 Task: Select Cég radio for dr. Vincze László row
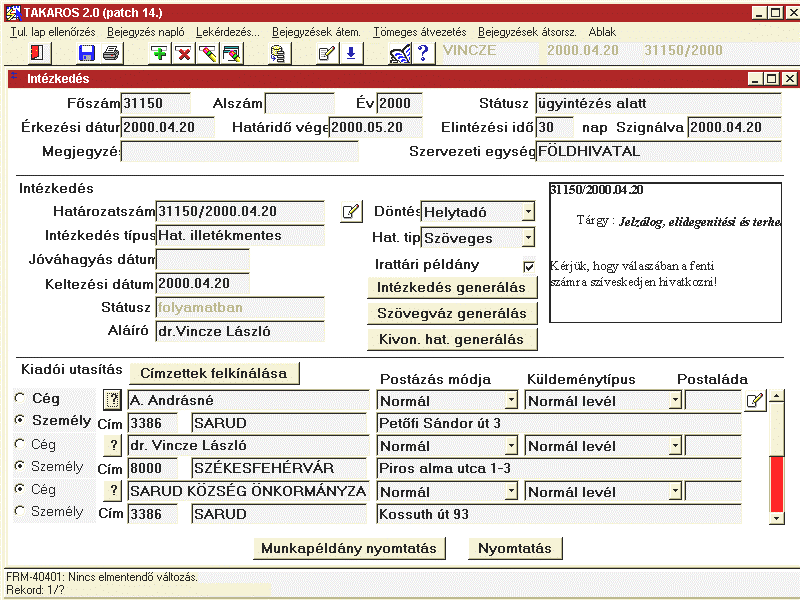20,443
